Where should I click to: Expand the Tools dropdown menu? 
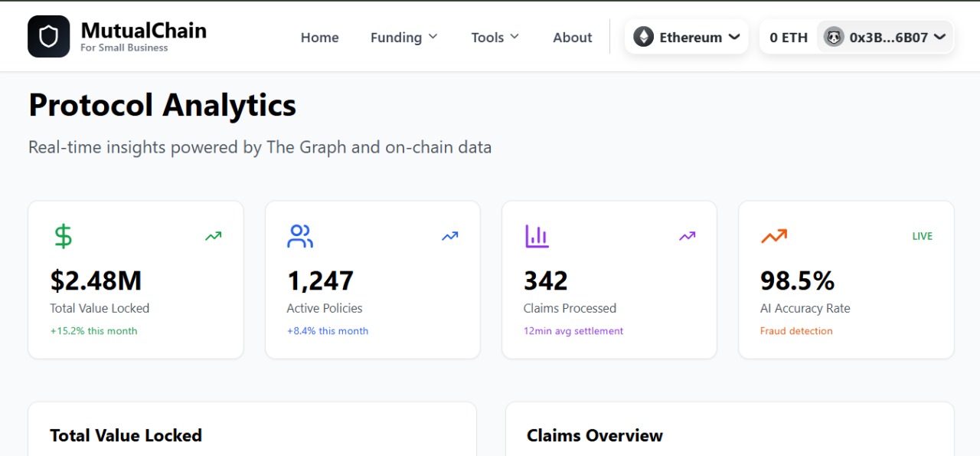[495, 37]
